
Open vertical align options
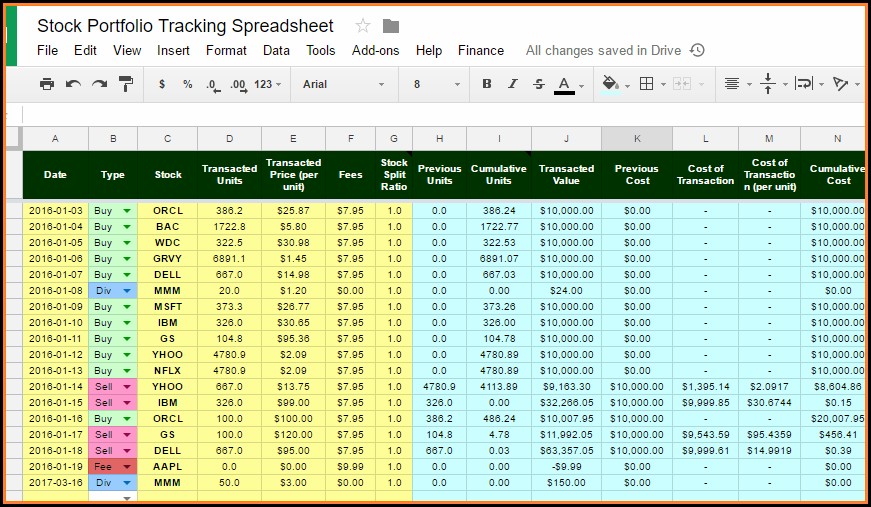[x=768, y=84]
